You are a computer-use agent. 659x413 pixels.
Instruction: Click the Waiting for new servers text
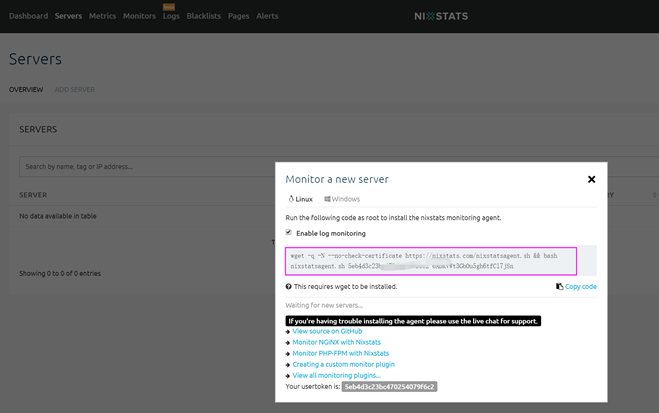(x=324, y=305)
